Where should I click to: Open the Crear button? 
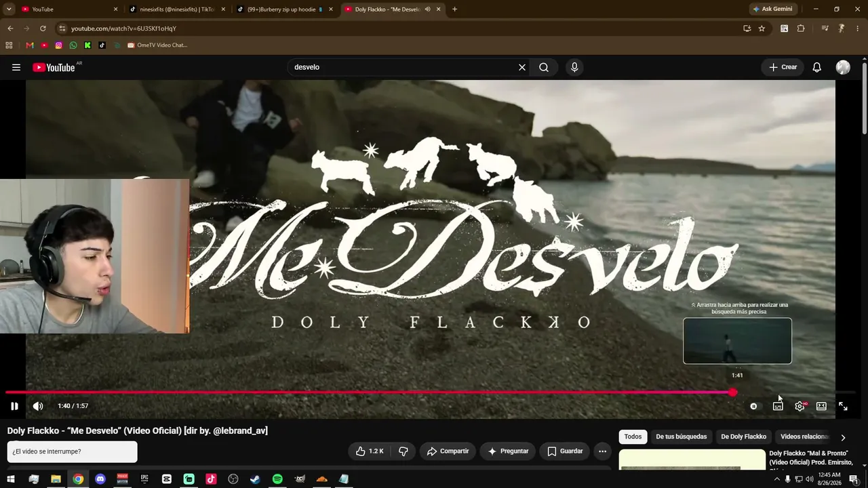(x=783, y=67)
